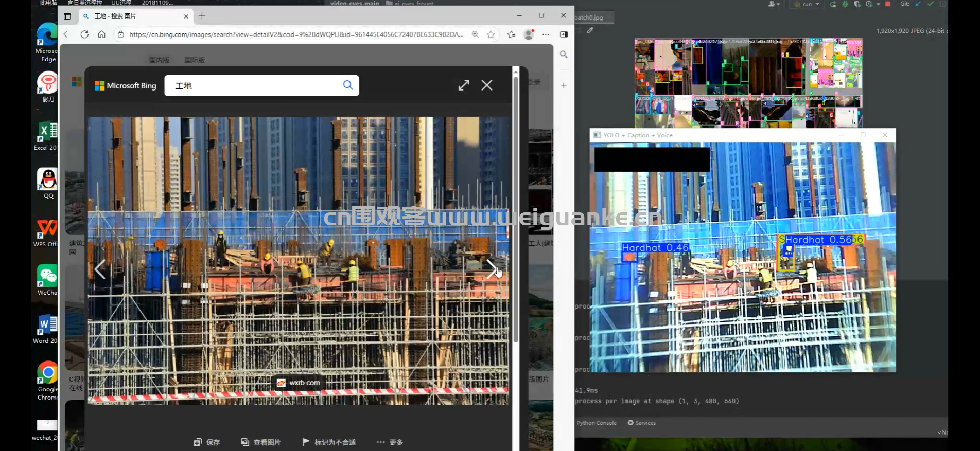Open a new Edge tab with plus
The width and height of the screenshot is (980, 451).
click(202, 16)
